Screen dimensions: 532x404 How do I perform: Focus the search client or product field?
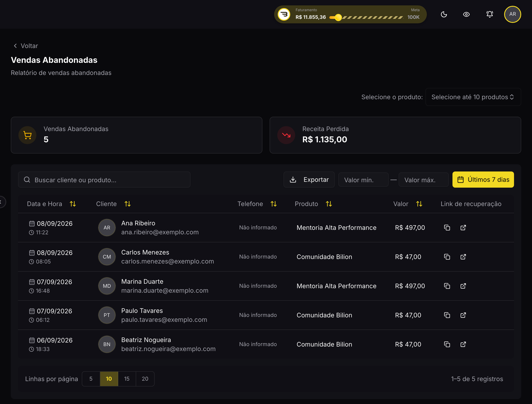104,180
